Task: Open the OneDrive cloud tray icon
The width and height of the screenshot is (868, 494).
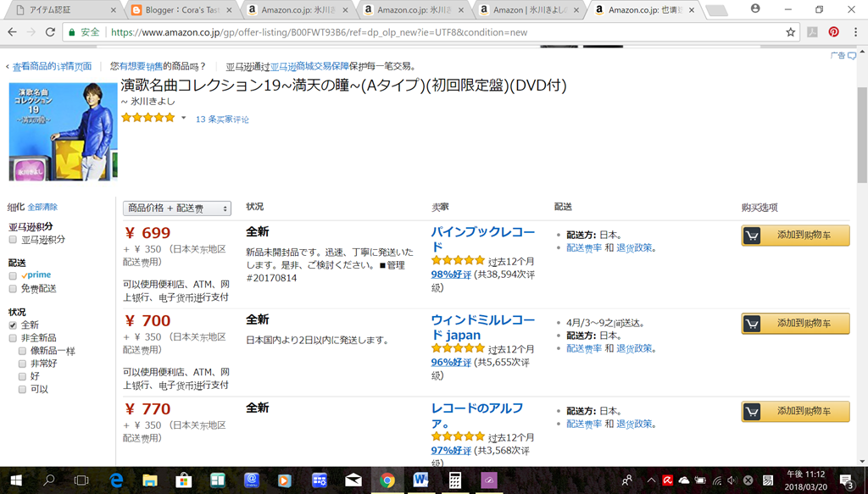Action: (x=684, y=480)
